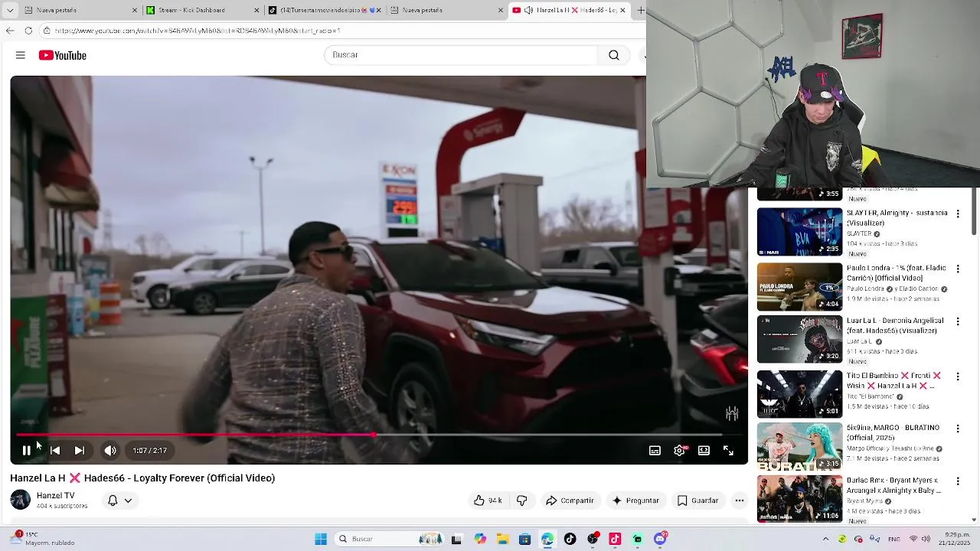
Task: Click the recommendations sidebar scrollbar
Action: tap(975, 211)
